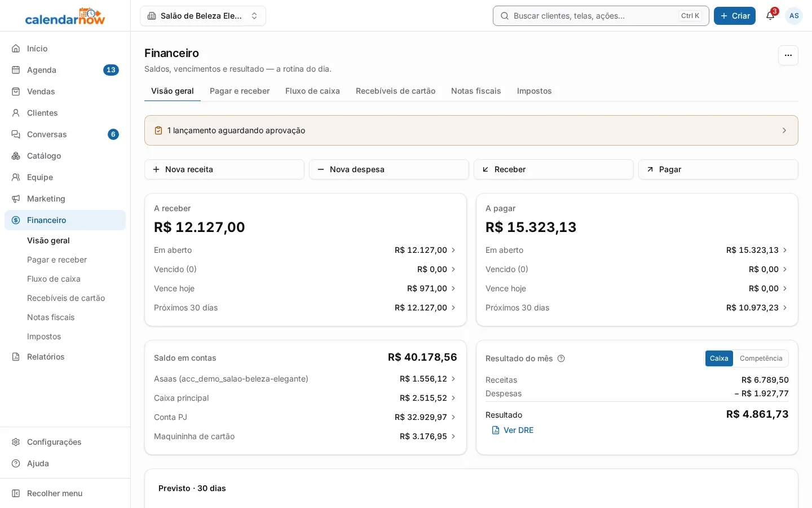Click Nova receita button
812x508 pixels.
(224, 169)
